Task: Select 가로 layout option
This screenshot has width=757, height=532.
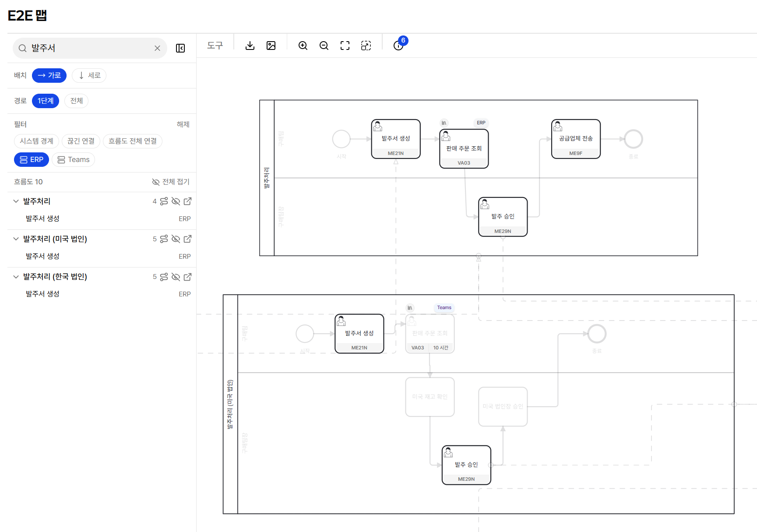Action: (49, 75)
